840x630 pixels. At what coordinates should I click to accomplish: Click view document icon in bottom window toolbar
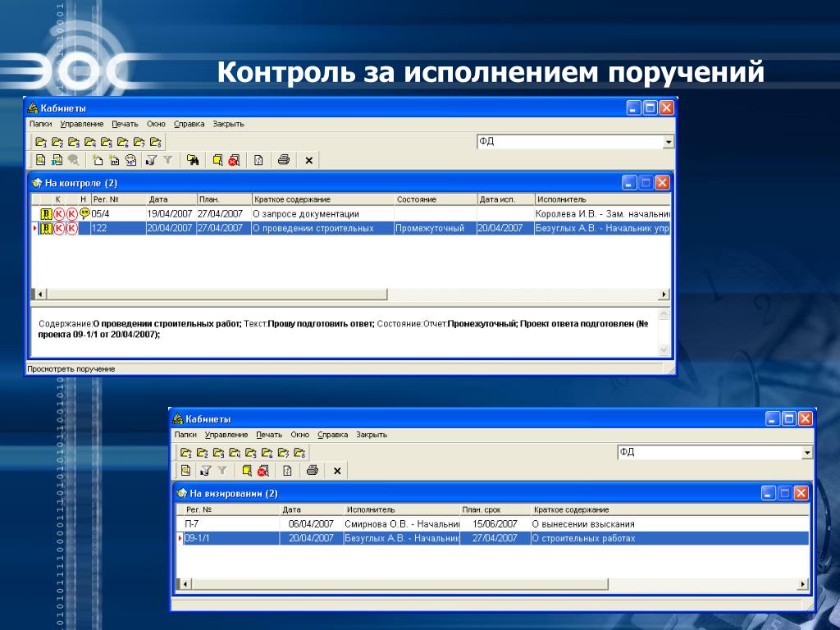185,470
